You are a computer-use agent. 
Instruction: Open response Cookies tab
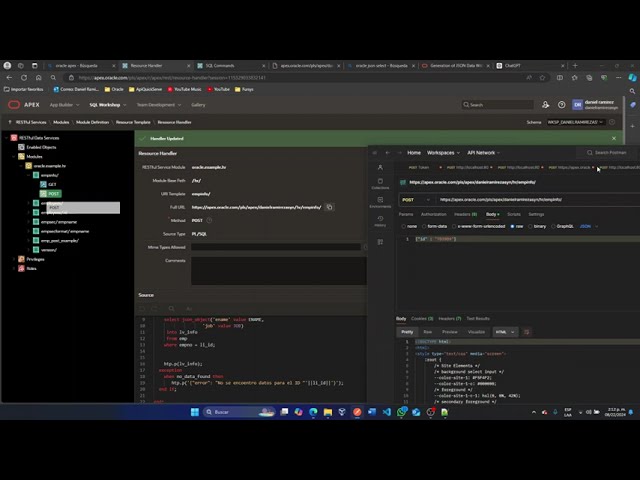click(422, 319)
